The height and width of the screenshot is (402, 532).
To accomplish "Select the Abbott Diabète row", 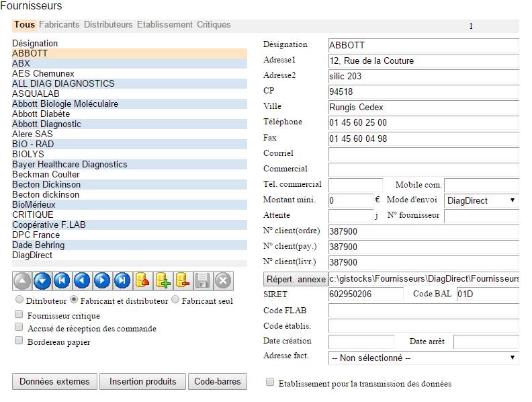I will [x=130, y=114].
